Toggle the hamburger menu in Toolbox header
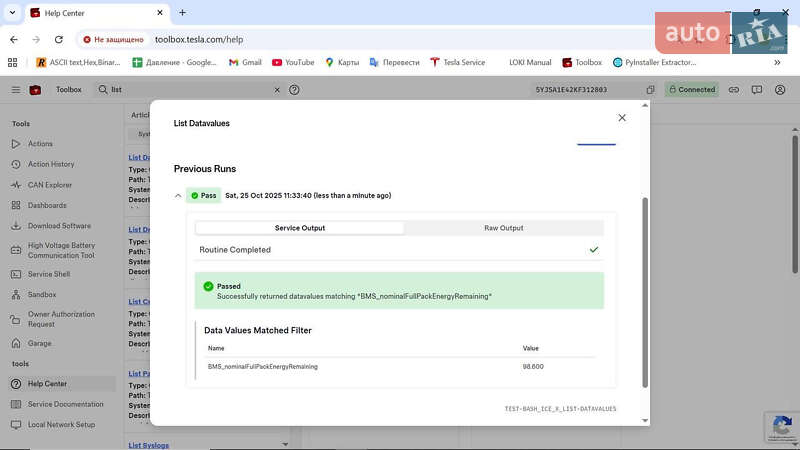 coord(15,90)
